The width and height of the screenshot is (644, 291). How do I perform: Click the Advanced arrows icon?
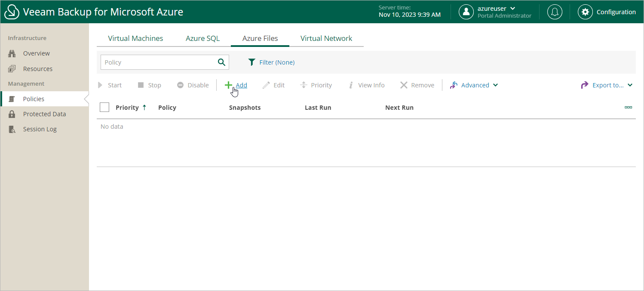pyautogui.click(x=454, y=85)
